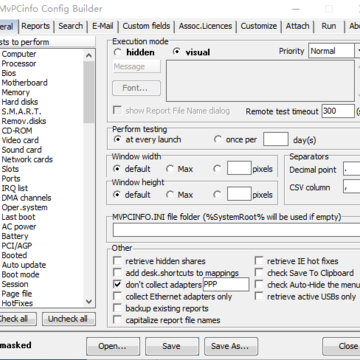The height and width of the screenshot is (360, 360).
Task: Click the Open... button
Action: pyautogui.click(x=112, y=346)
